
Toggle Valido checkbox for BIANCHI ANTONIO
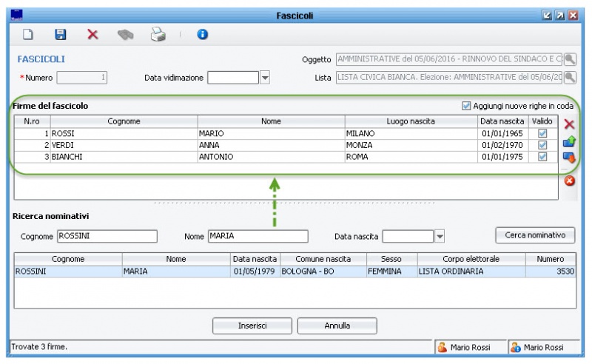pyautogui.click(x=542, y=157)
